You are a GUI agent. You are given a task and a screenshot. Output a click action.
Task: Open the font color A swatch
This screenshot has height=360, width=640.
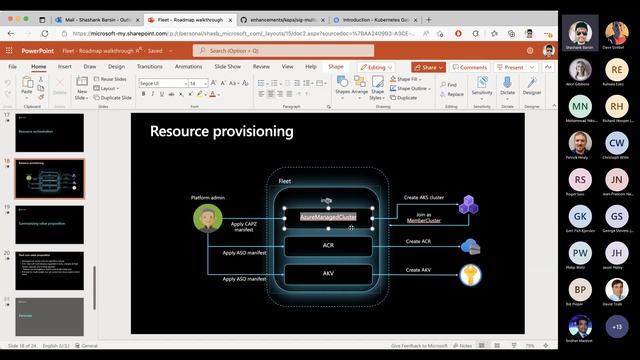pyautogui.click(x=213, y=94)
